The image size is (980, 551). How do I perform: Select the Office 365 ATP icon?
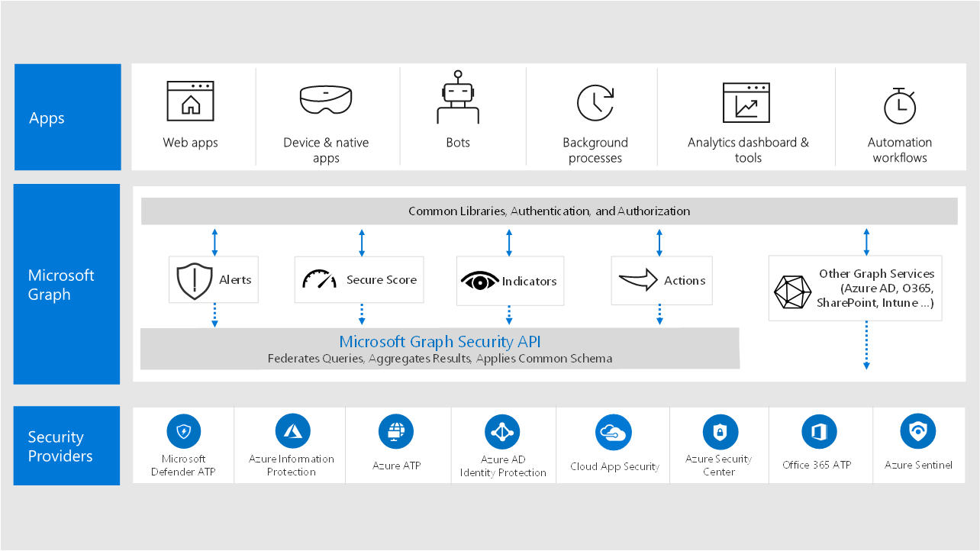pyautogui.click(x=819, y=432)
